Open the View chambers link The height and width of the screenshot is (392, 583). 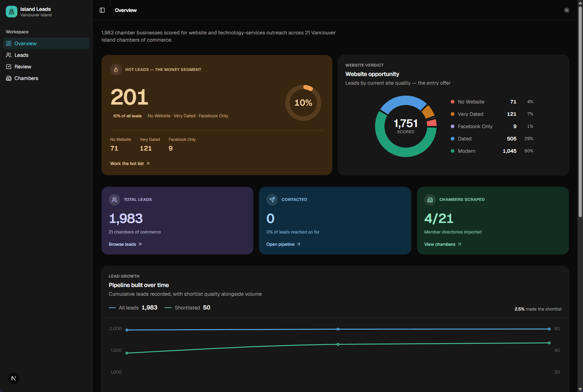443,244
